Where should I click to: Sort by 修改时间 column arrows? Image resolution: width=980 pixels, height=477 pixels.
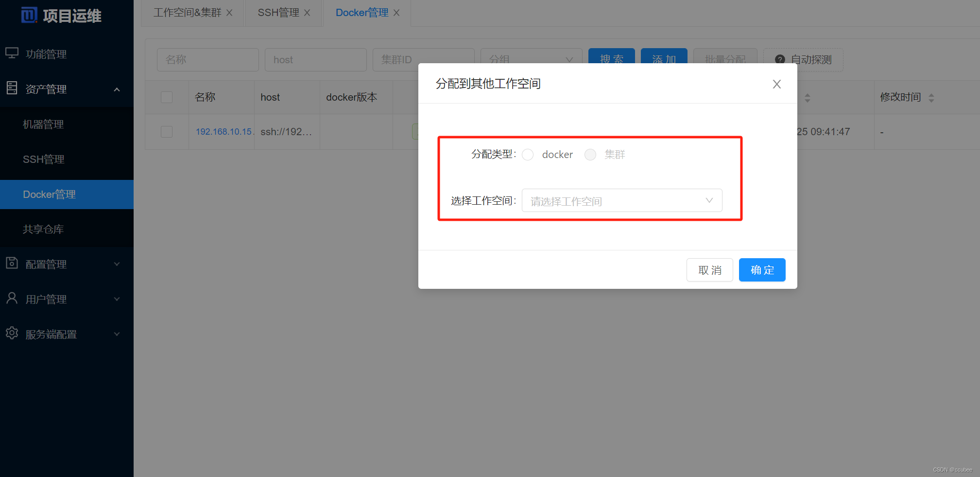tap(931, 98)
